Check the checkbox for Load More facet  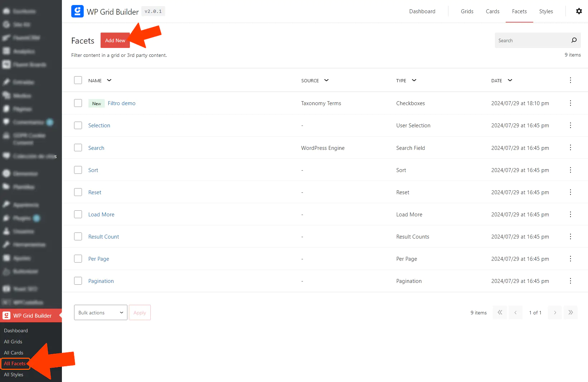(78, 214)
